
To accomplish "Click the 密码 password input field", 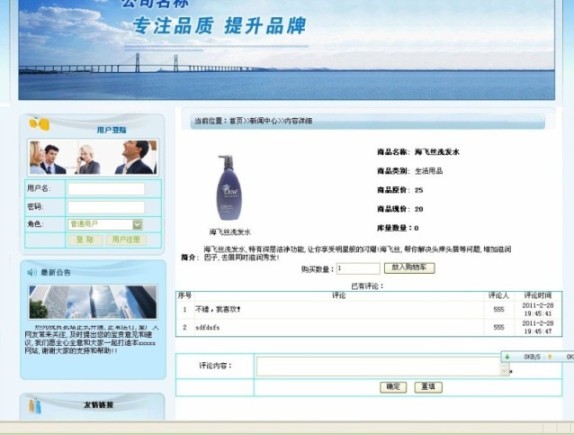I will tap(106, 207).
